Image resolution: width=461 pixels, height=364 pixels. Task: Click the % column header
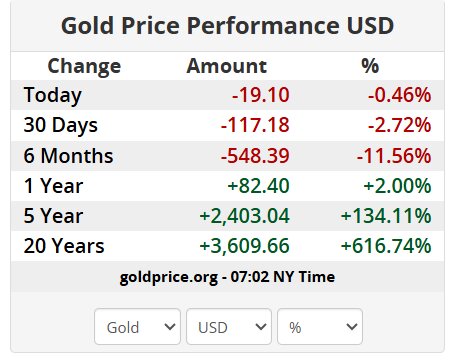pyautogui.click(x=370, y=66)
